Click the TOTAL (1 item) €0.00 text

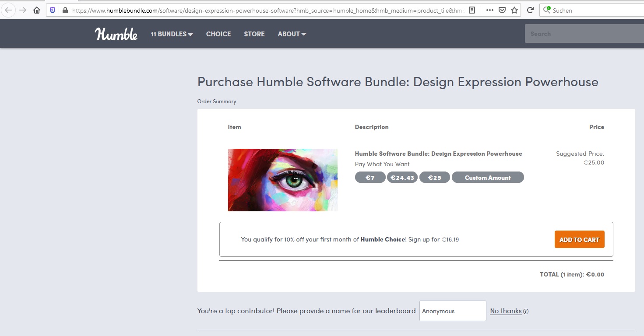click(572, 274)
